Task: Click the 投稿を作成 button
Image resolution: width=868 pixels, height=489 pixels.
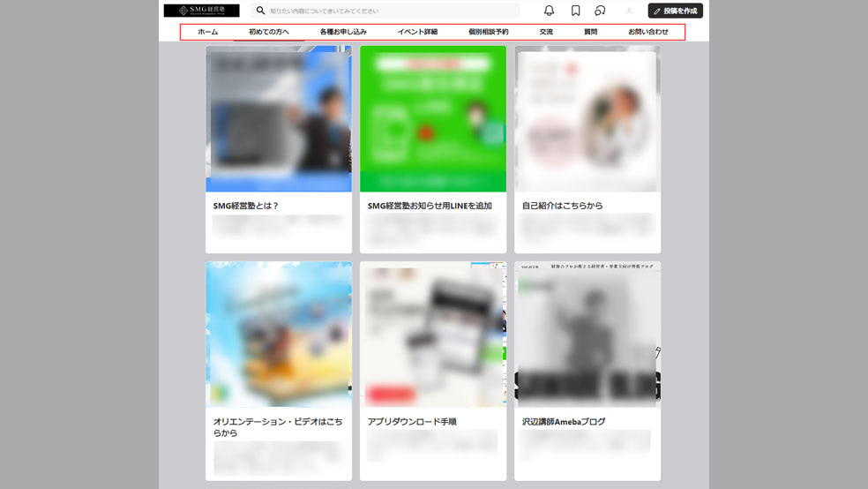Action: 676,11
